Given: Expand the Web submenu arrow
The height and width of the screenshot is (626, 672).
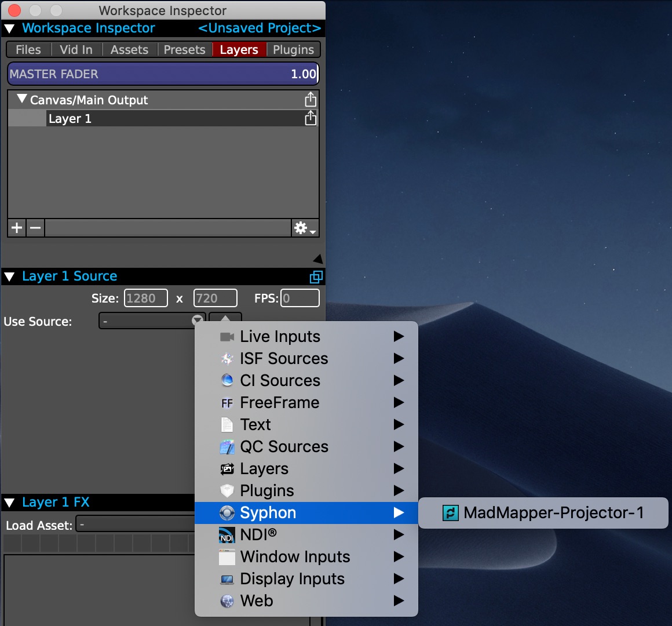Looking at the screenshot, I should 399,600.
